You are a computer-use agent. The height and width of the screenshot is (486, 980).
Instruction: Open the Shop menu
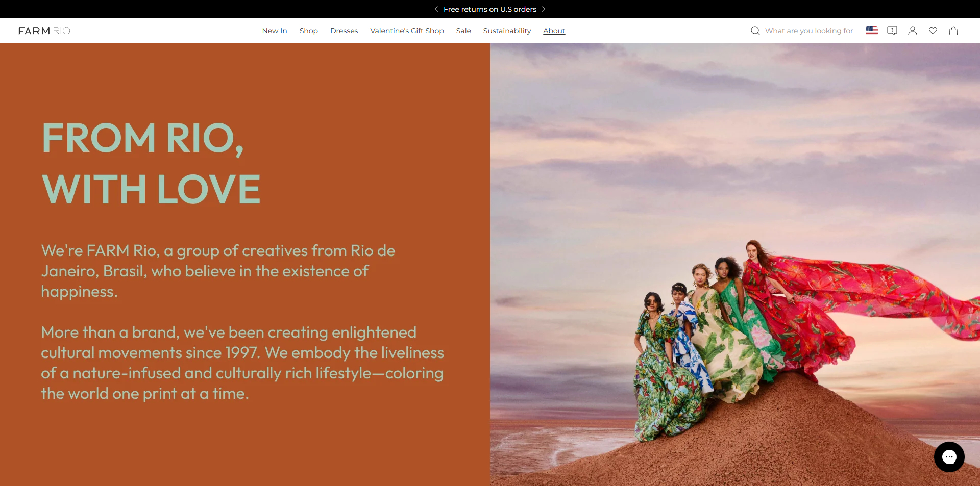308,31
